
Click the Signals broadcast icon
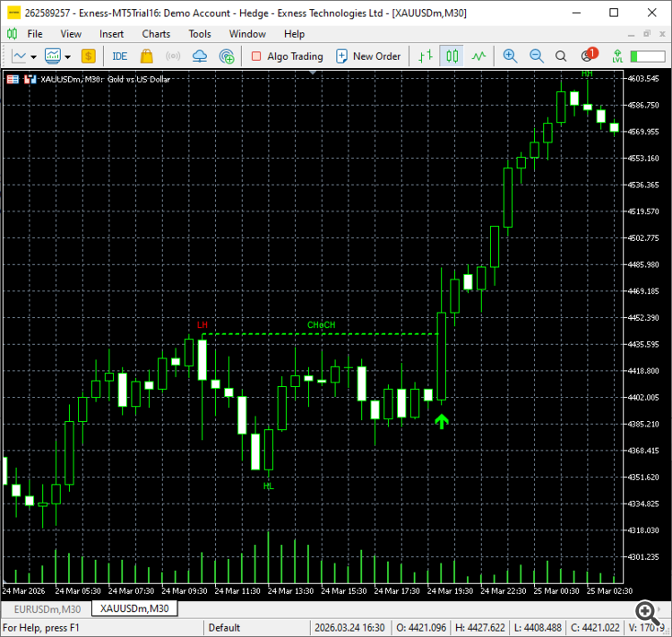point(173,56)
